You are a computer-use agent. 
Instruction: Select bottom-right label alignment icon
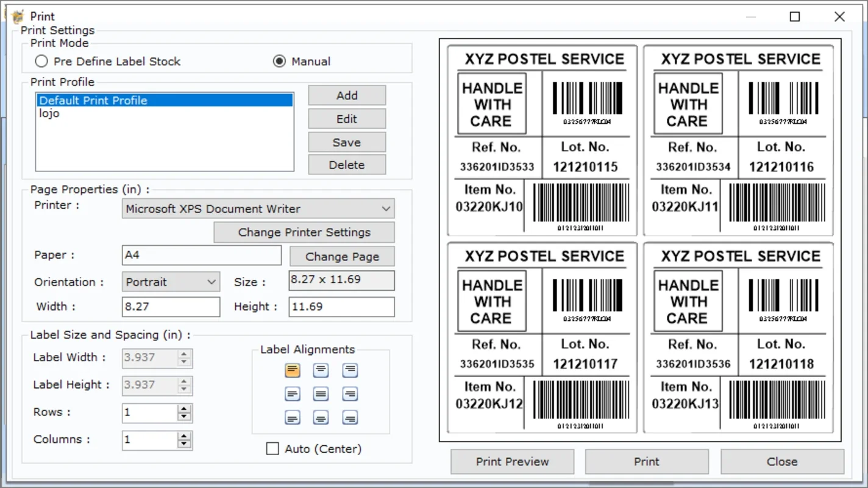coord(350,418)
